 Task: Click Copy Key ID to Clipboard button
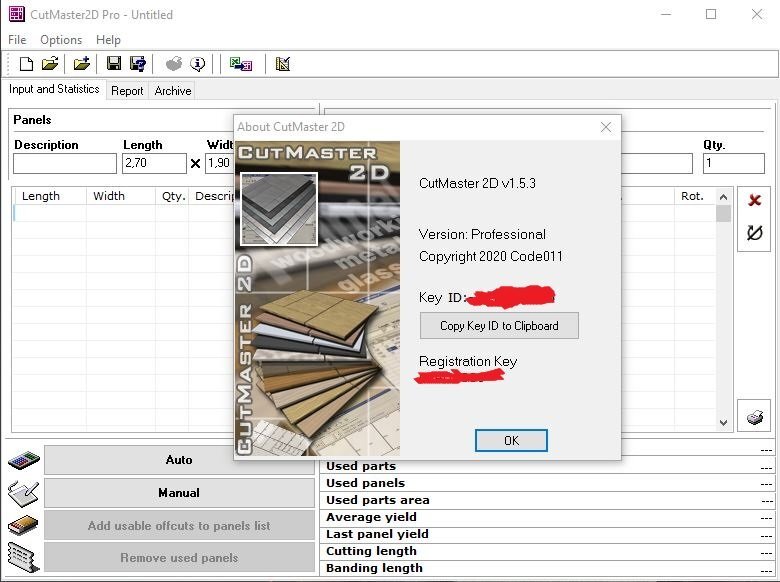click(499, 325)
